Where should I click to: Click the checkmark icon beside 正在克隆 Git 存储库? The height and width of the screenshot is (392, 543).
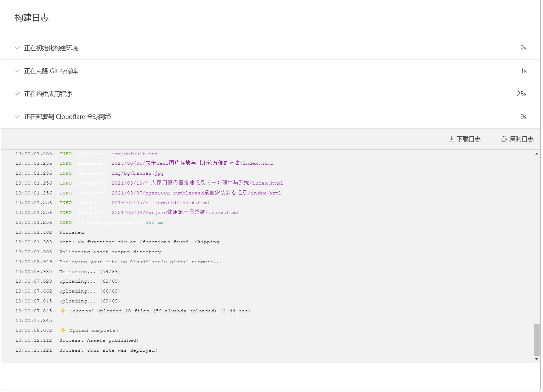coord(18,71)
